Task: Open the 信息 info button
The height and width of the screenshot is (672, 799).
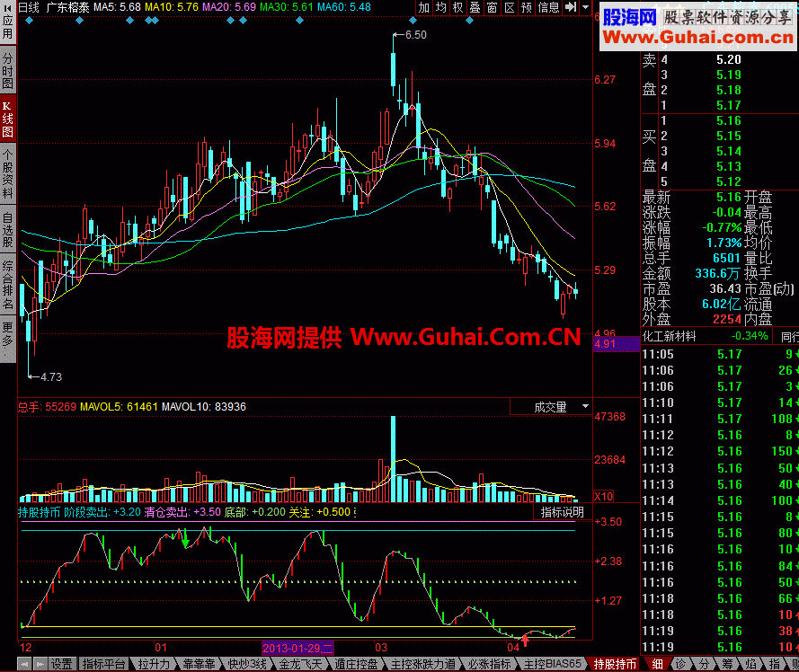Action: (x=549, y=7)
